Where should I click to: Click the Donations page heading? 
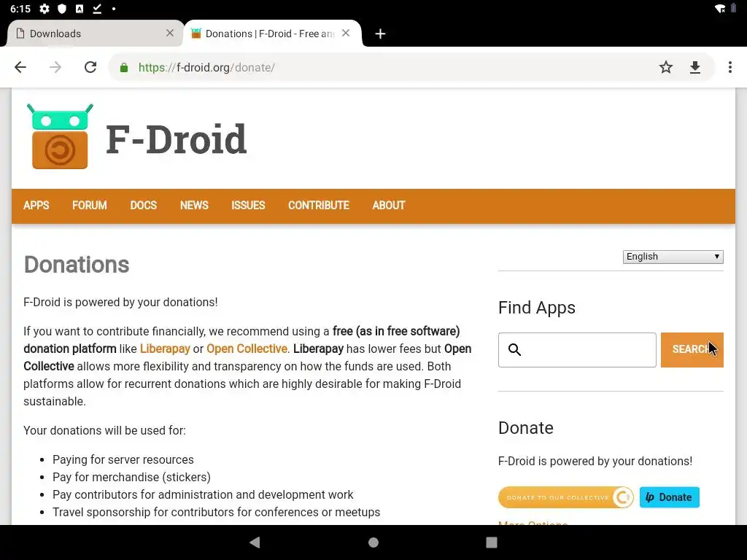point(76,264)
